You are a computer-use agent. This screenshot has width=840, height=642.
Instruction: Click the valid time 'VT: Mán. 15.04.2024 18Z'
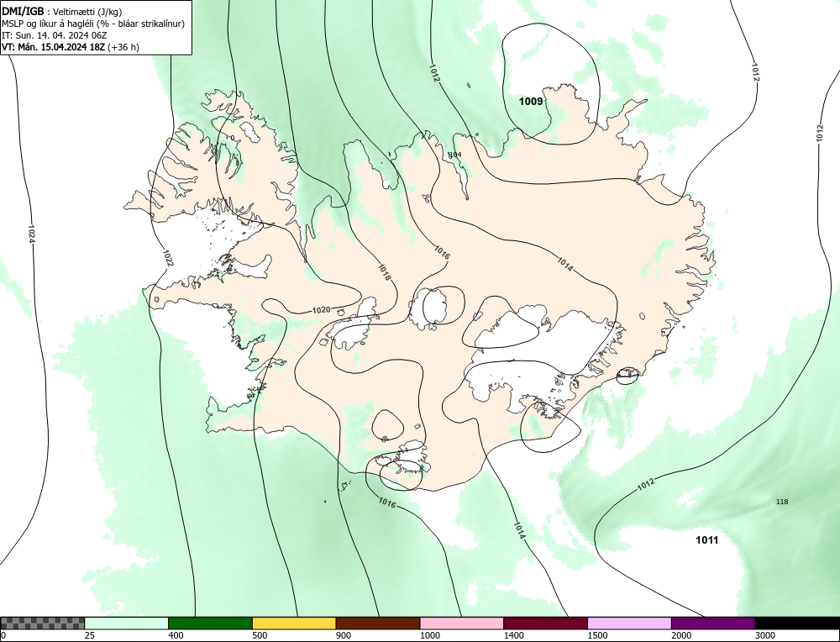click(x=54, y=46)
